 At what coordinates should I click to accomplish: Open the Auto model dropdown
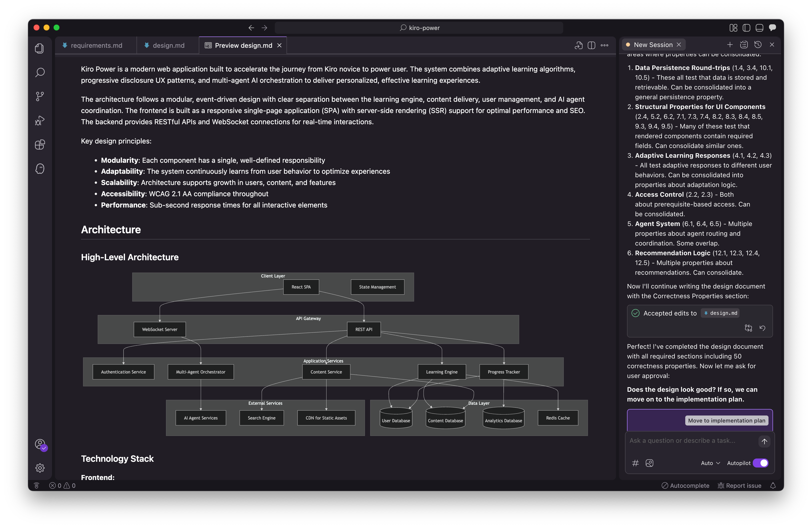[710, 463]
